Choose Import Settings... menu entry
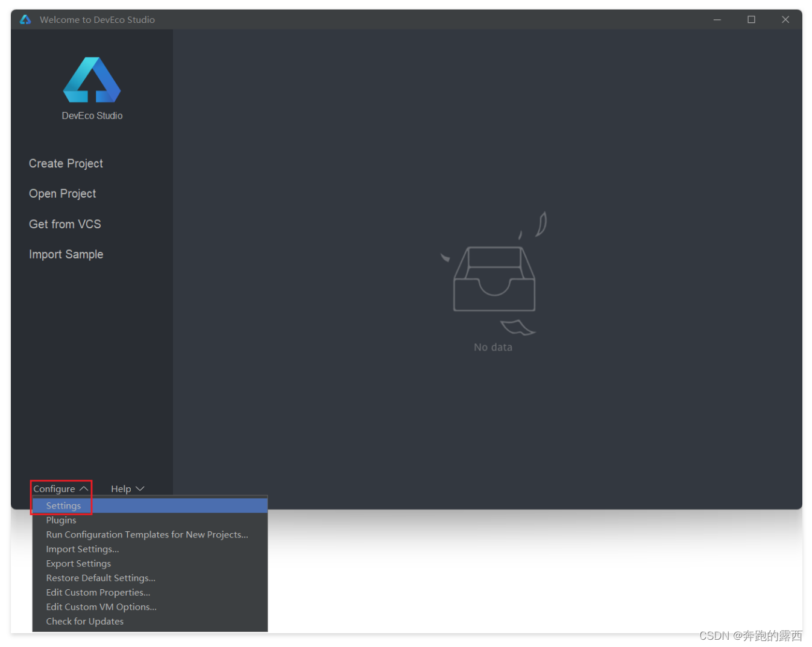This screenshot has height=647, width=812. pos(150,549)
